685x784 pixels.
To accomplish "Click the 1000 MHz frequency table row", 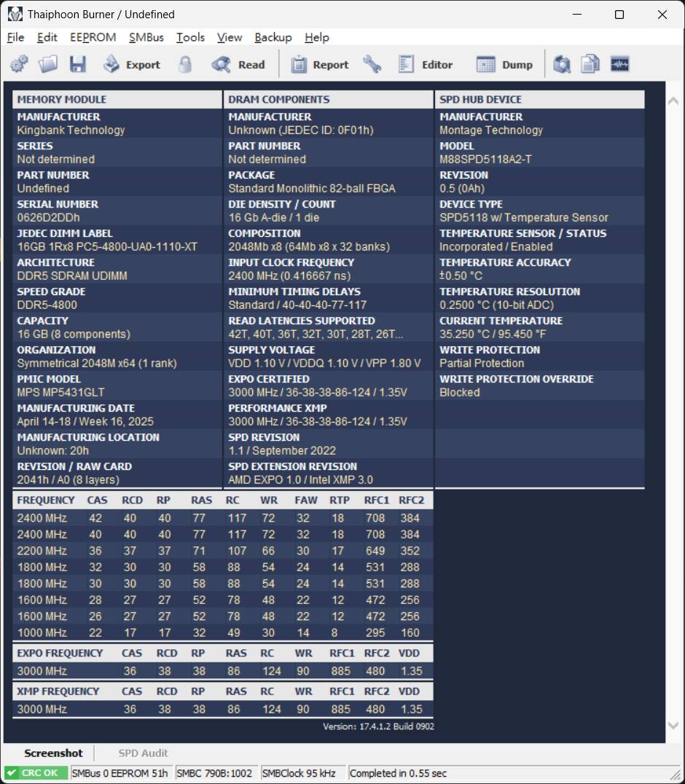I will coord(222,632).
